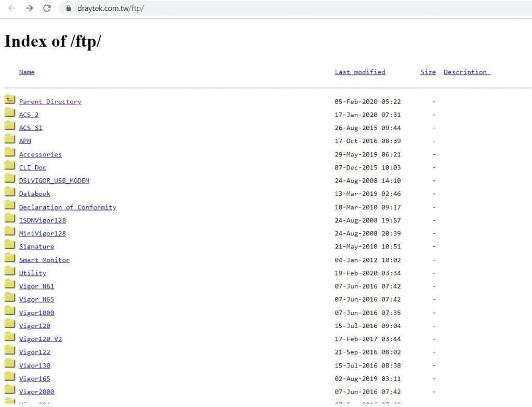The width and height of the screenshot is (532, 407).
Task: Open Declaration of Conformity directory
Action: coord(68,207)
